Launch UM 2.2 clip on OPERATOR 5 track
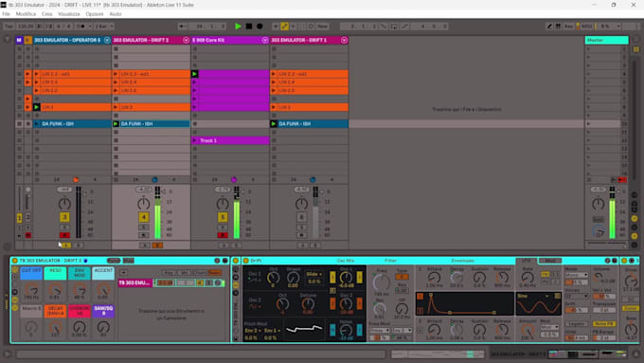The image size is (644, 363). (x=37, y=74)
